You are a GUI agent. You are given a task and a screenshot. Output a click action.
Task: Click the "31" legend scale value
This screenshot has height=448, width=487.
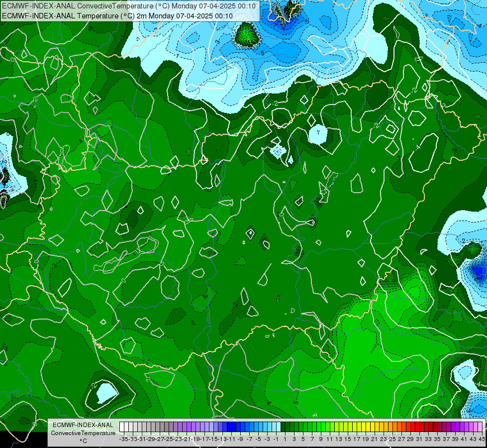419,439
